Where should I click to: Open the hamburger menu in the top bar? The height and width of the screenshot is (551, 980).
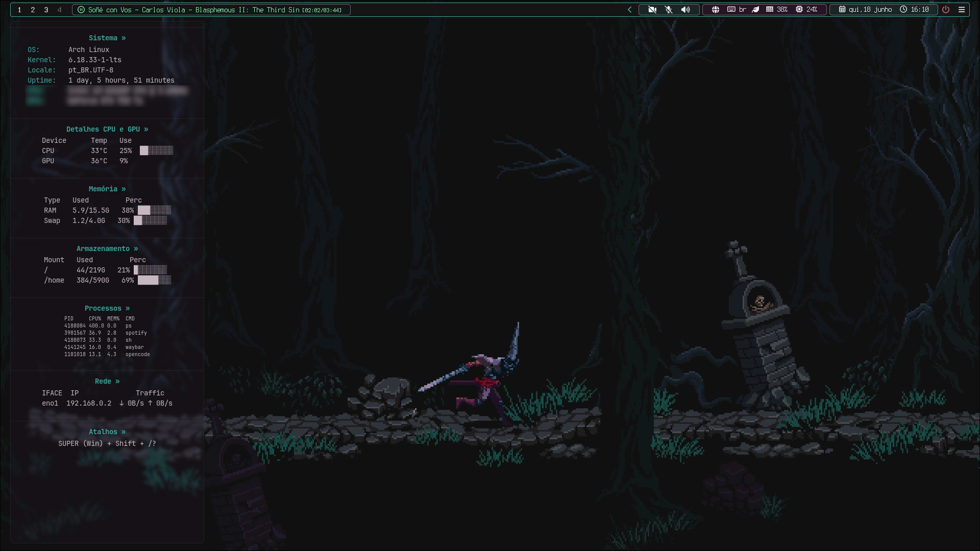point(962,10)
